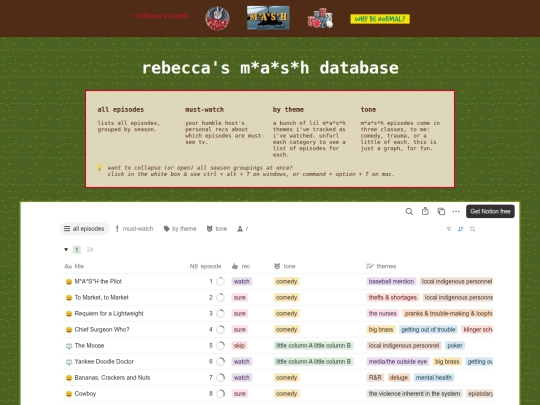Click the icon beside Yankee Doodle Doctor
Viewport: 540px width, 405px height.
tap(69, 362)
